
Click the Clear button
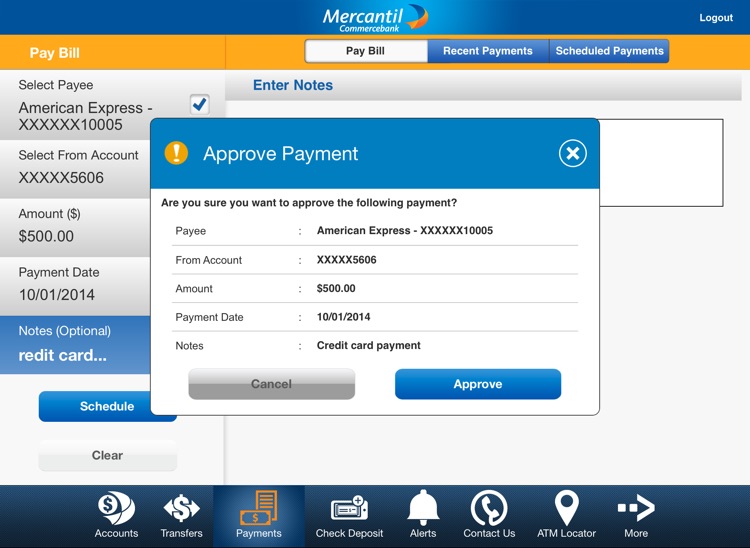(x=108, y=455)
